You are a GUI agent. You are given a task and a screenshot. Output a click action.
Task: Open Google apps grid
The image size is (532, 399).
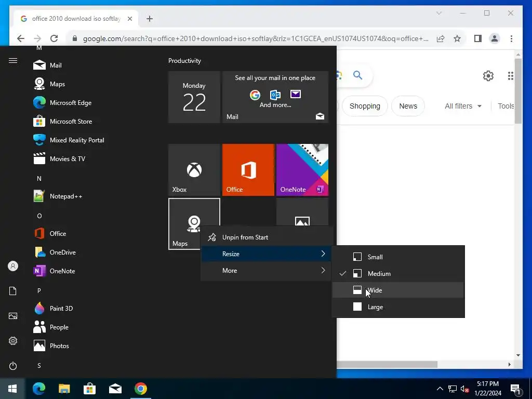tap(510, 76)
